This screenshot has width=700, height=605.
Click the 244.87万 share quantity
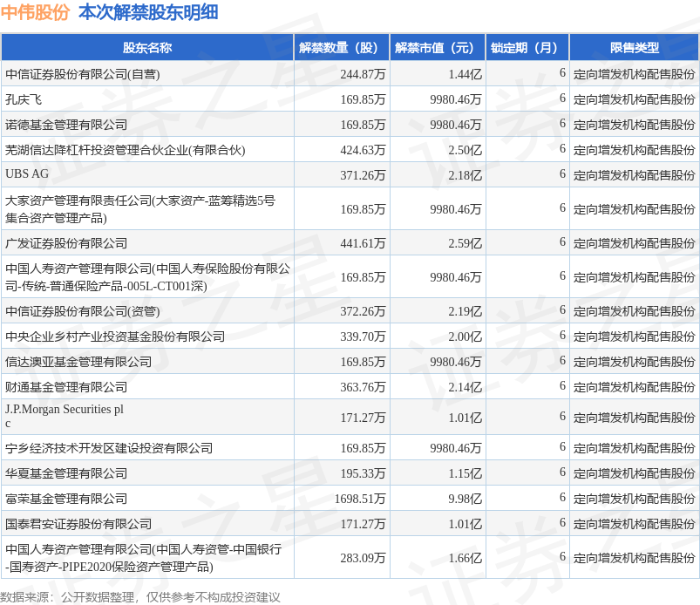pyautogui.click(x=363, y=74)
